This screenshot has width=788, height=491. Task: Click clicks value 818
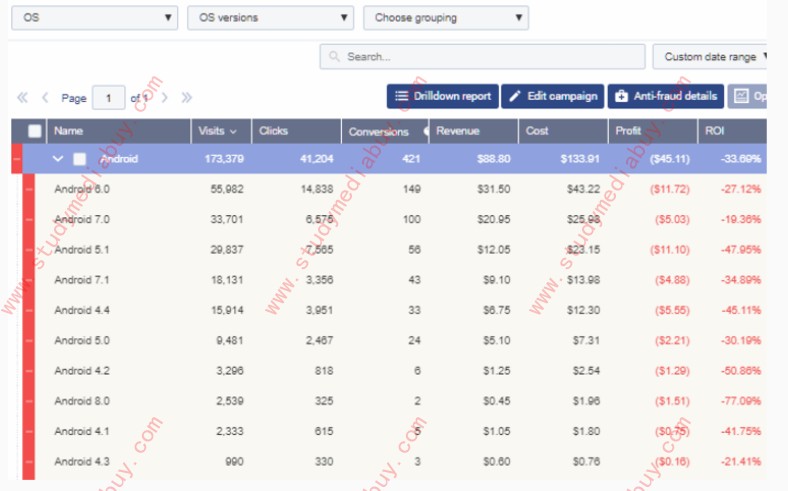324,371
